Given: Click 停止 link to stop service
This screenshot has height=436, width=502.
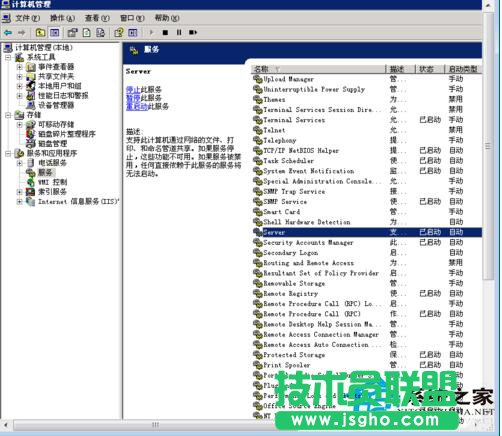Looking at the screenshot, I should pos(133,89).
